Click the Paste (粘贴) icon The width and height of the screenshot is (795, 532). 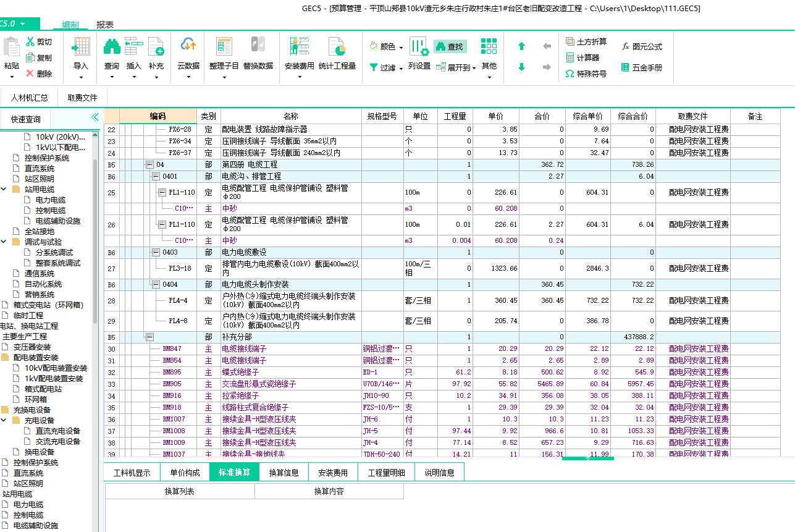click(11, 48)
